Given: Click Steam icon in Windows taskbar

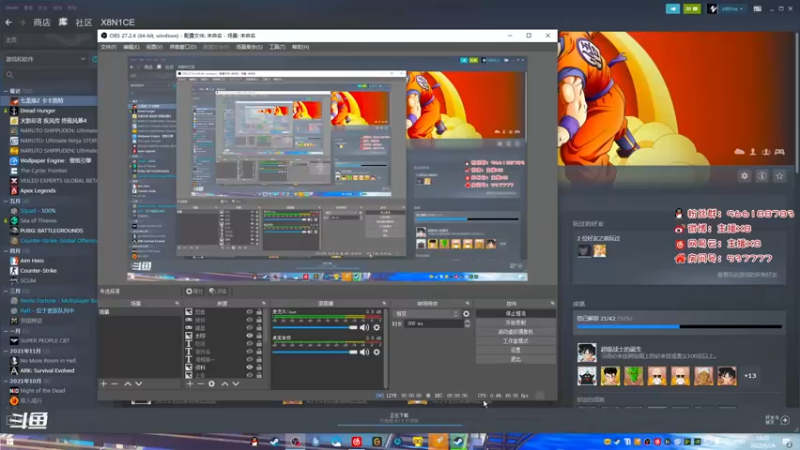Looking at the screenshot, I should (458, 441).
